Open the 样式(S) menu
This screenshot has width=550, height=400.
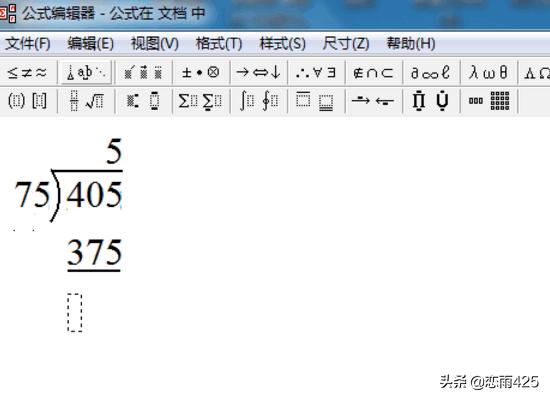(x=283, y=44)
